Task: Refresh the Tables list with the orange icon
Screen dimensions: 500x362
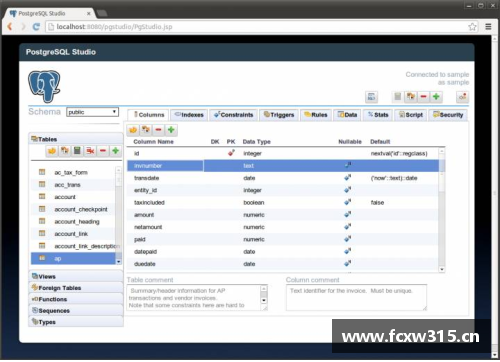Action: (52, 151)
